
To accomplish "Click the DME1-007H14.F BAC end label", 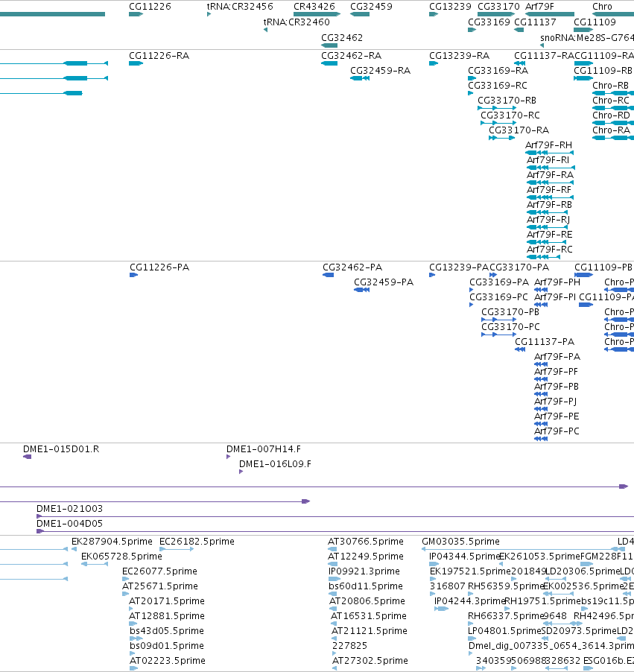I will 264,449.
